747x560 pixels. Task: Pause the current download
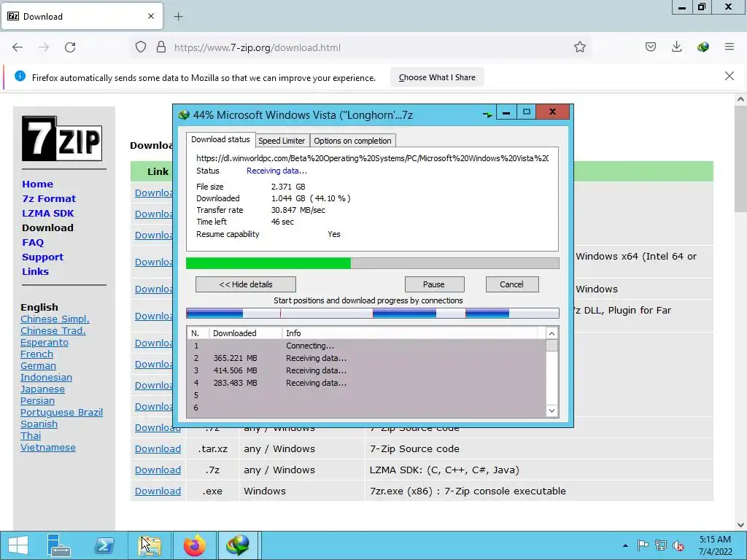(434, 284)
